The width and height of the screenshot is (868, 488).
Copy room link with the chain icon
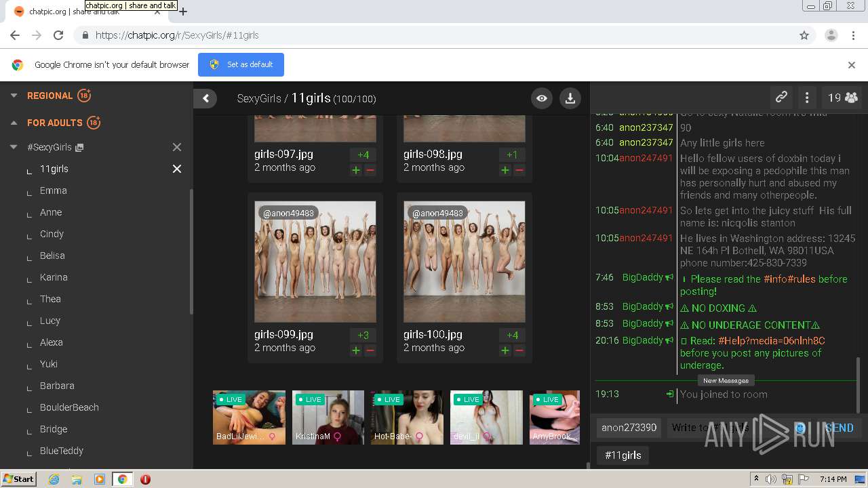[x=781, y=98]
